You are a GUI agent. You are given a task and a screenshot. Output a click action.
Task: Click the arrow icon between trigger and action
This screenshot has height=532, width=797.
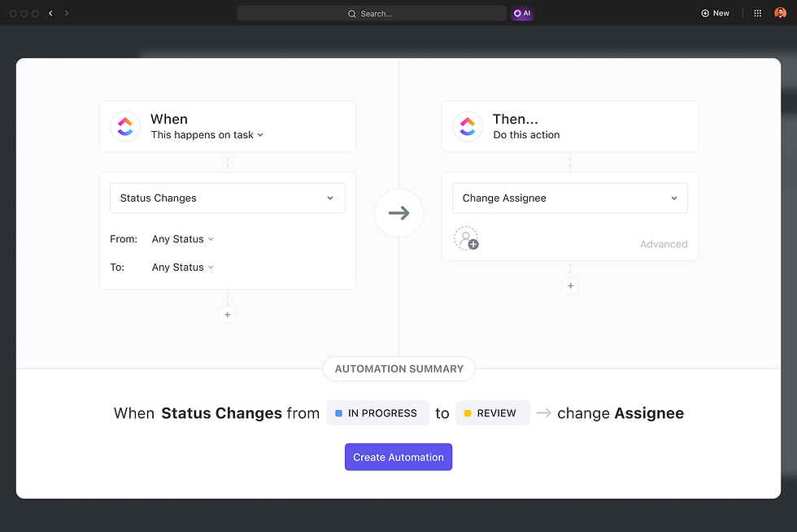click(x=398, y=212)
